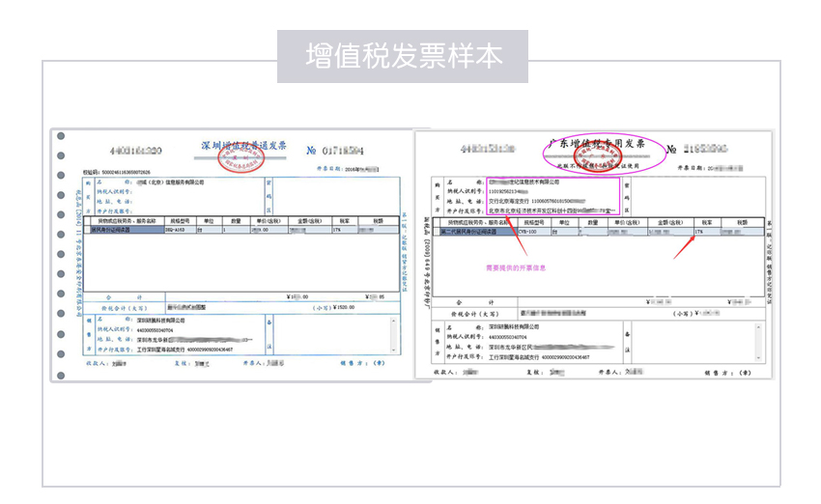The image size is (821, 504).
Task: Click 价税合计(大写) on the Guangdong invoice
Action: tap(475, 314)
